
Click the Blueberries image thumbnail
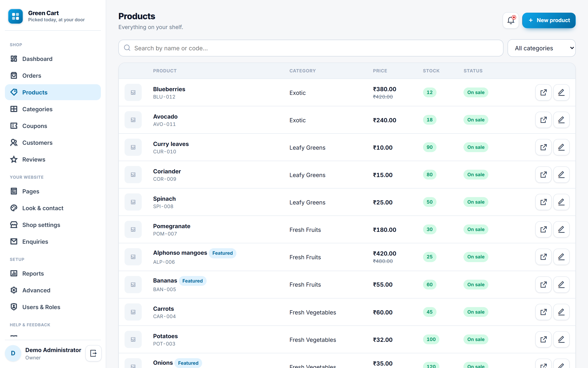coord(133,92)
